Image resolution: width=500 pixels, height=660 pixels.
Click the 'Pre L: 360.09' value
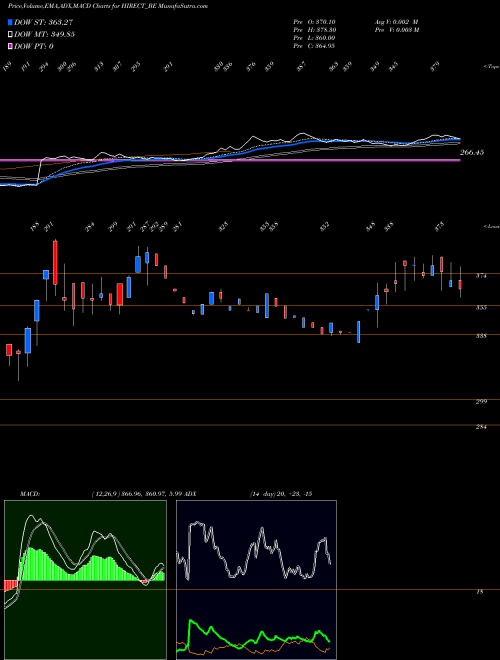(x=314, y=38)
